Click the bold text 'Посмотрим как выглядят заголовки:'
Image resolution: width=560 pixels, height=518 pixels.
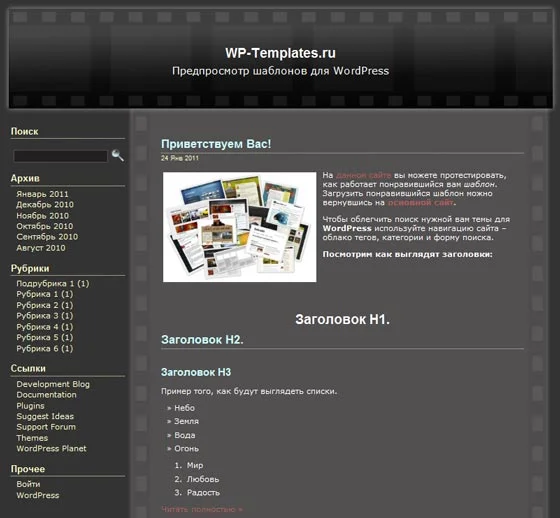point(408,254)
